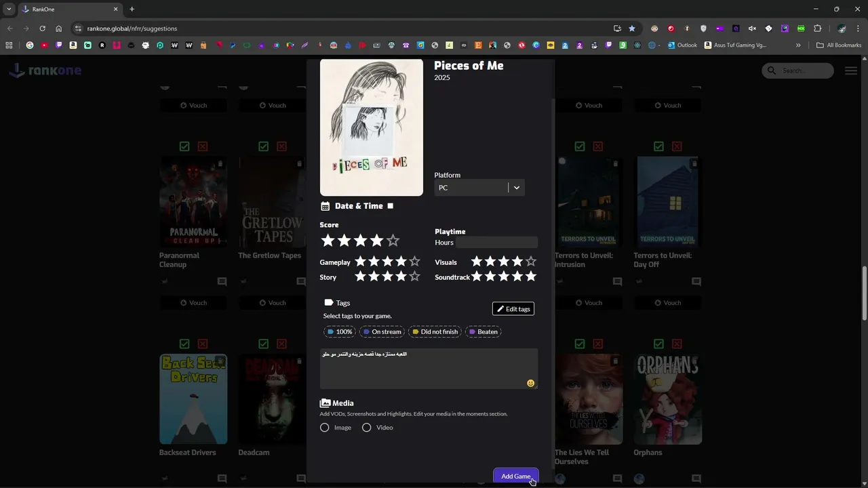Reload the page
Image resolution: width=868 pixels, height=488 pixels.
(x=42, y=28)
